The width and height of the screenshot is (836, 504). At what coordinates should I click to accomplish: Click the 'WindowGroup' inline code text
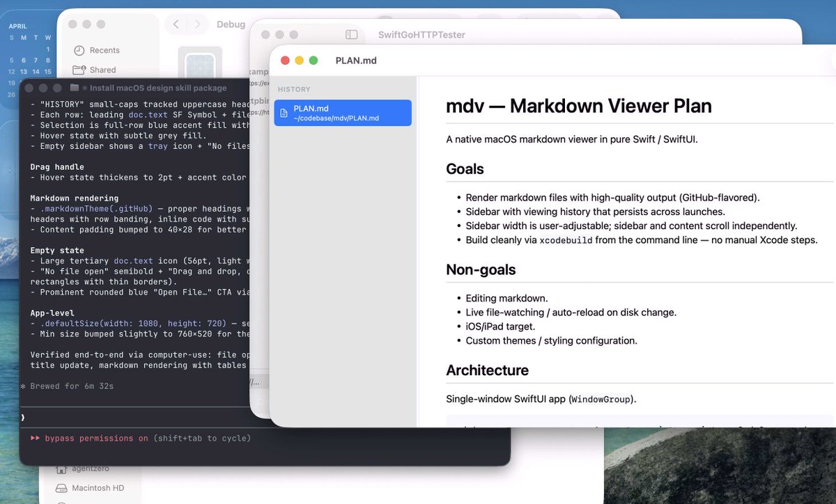click(602, 400)
